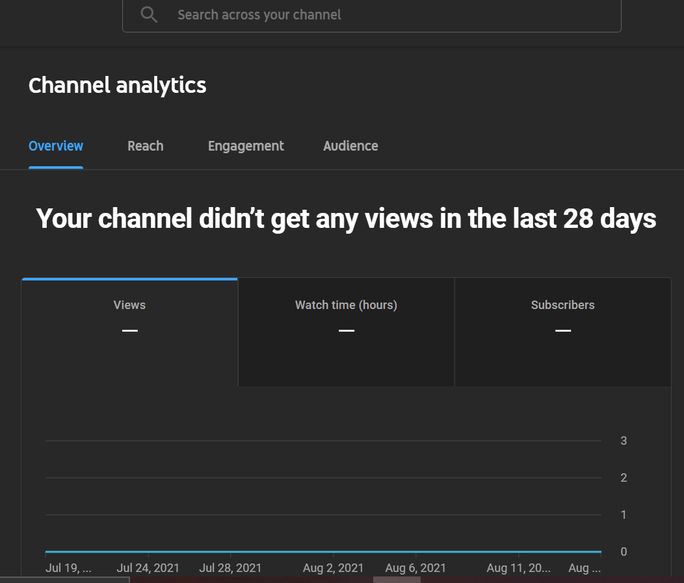This screenshot has height=583, width=684.
Task: Click the Jul 28, 2021 date label
Action: point(230,568)
